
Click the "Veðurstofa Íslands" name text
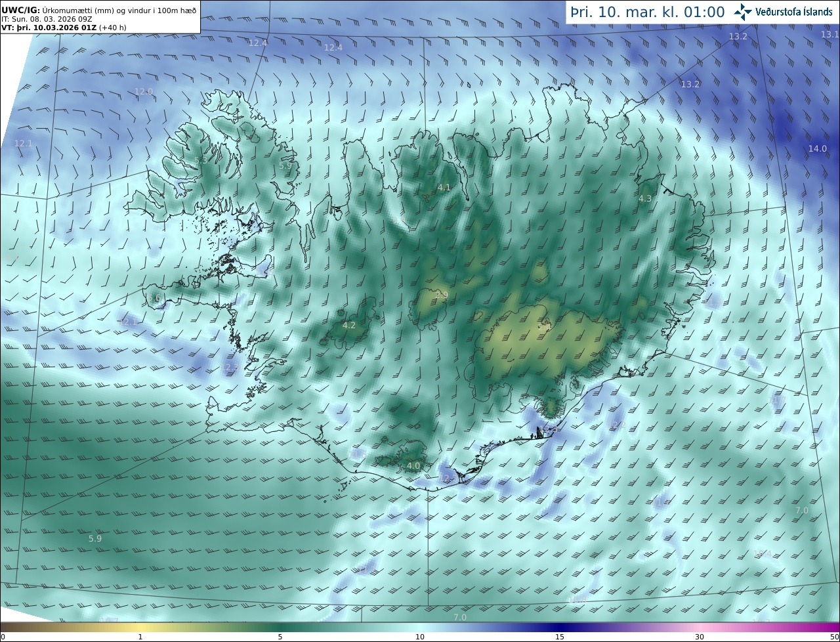(x=794, y=12)
